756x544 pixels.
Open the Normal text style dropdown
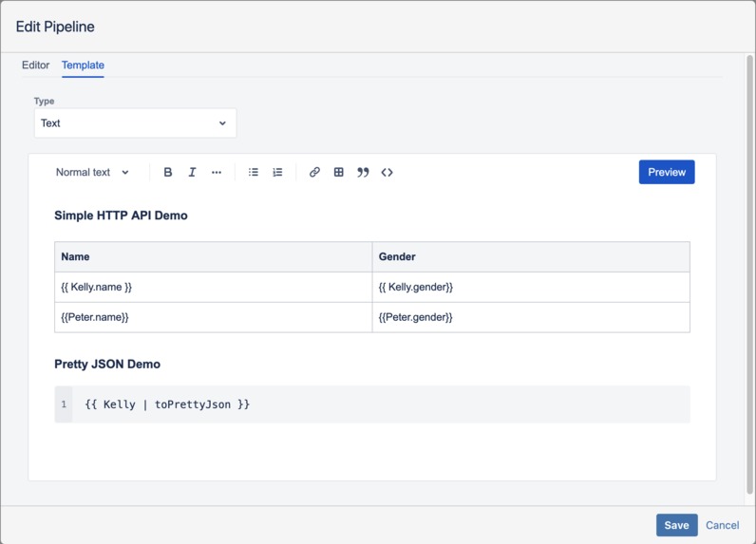coord(92,172)
